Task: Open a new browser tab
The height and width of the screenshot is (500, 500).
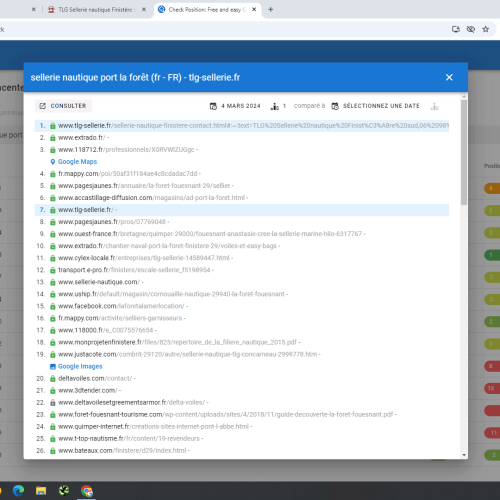Action: point(271,10)
